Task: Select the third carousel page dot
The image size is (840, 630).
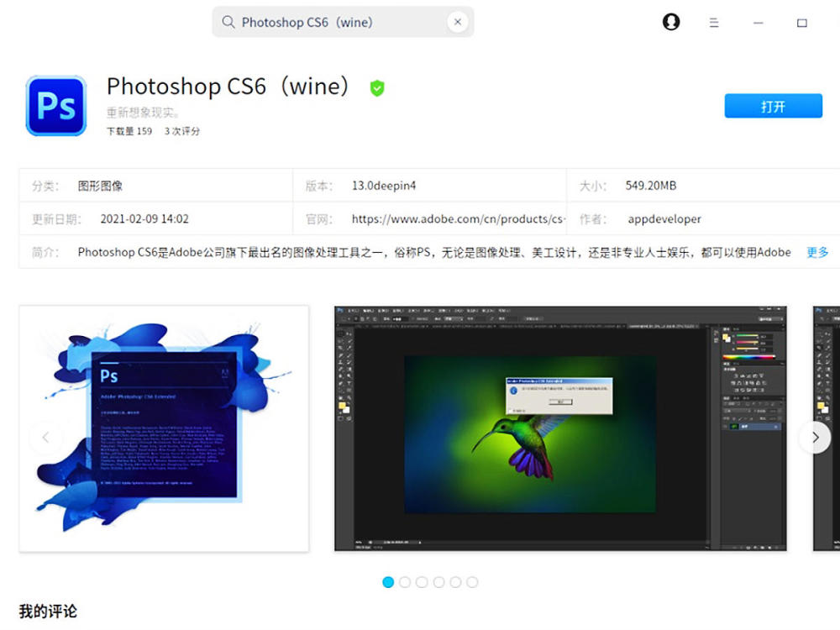Action: pyautogui.click(x=423, y=582)
